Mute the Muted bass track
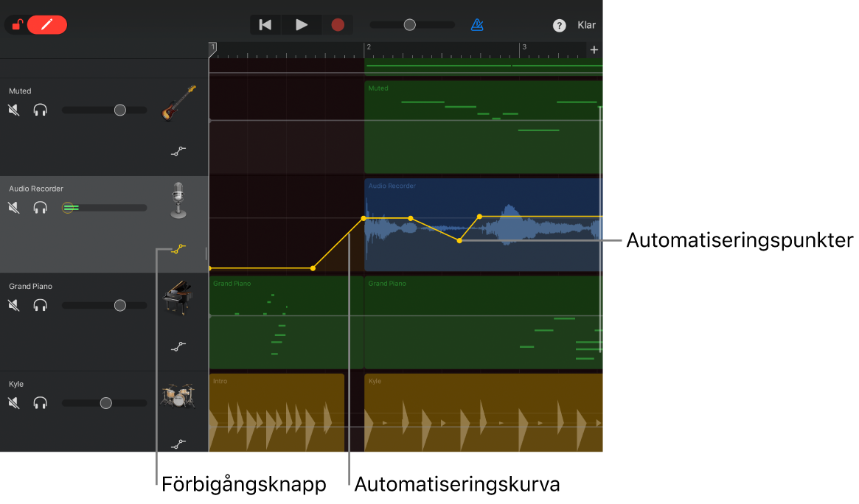This screenshot has width=859, height=504. [14, 110]
